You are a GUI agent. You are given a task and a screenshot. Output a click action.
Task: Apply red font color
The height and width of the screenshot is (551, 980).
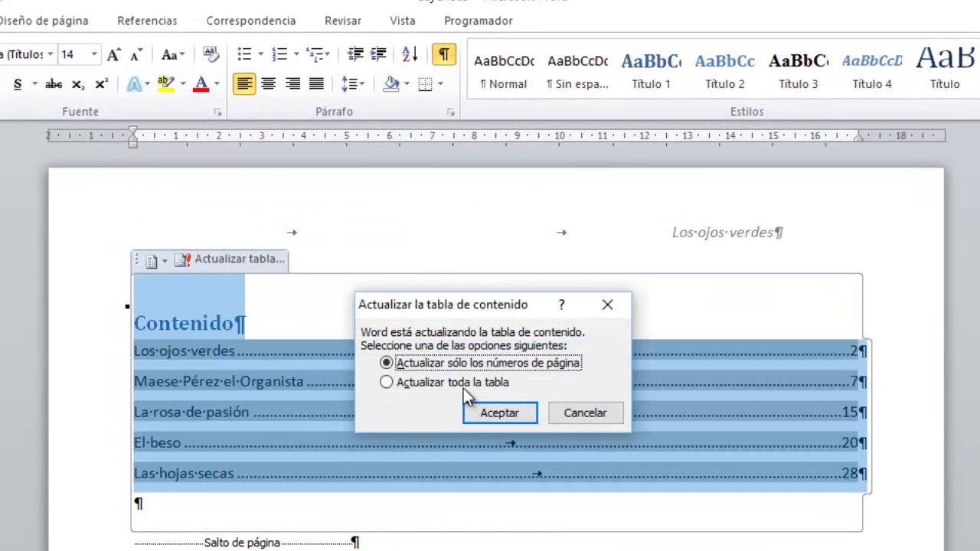pyautogui.click(x=201, y=83)
